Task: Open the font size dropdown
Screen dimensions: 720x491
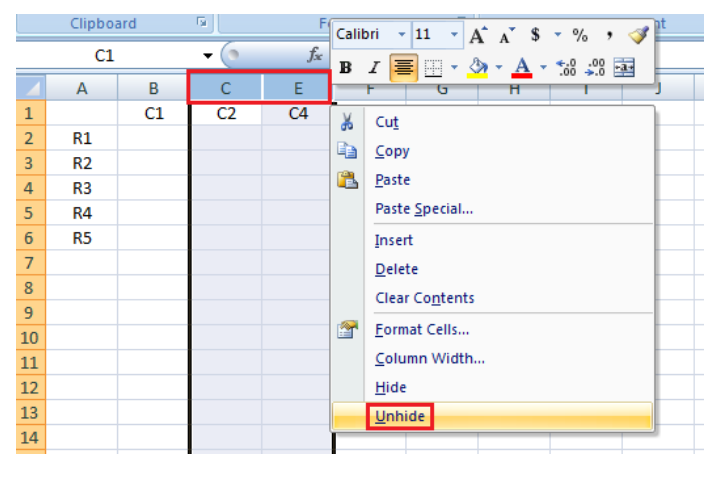Action: tap(455, 35)
